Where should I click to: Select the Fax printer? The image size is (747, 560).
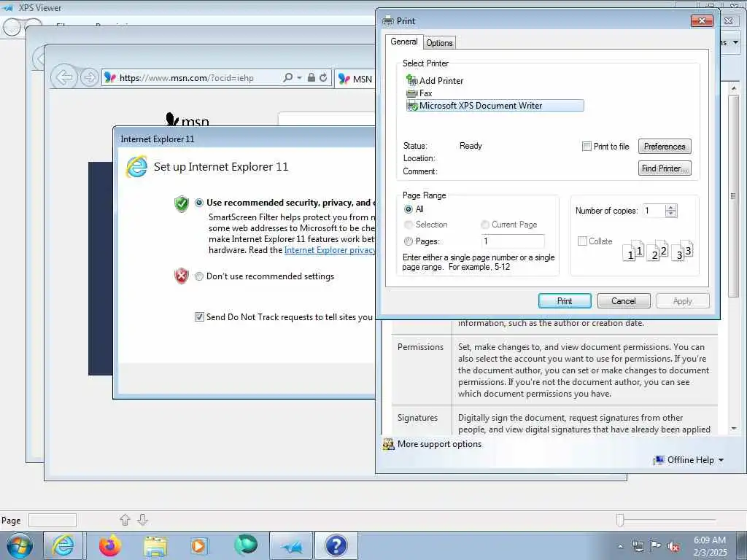point(419,93)
